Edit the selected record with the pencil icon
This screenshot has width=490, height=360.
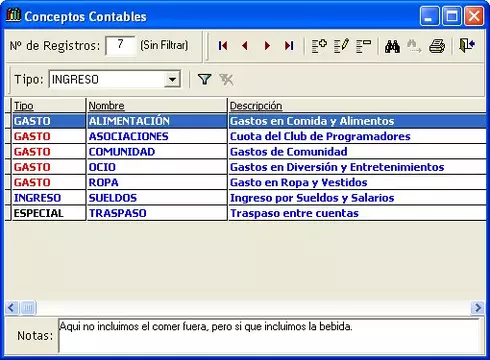pyautogui.click(x=341, y=46)
